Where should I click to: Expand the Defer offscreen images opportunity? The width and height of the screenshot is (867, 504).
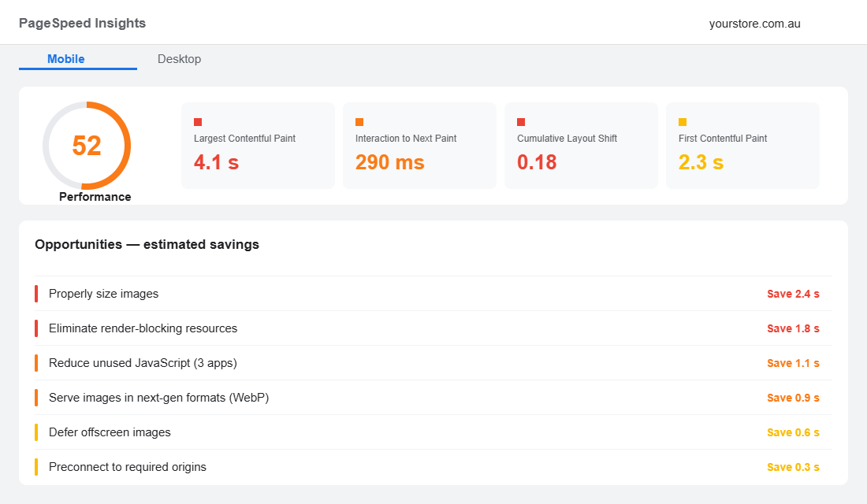(433, 432)
